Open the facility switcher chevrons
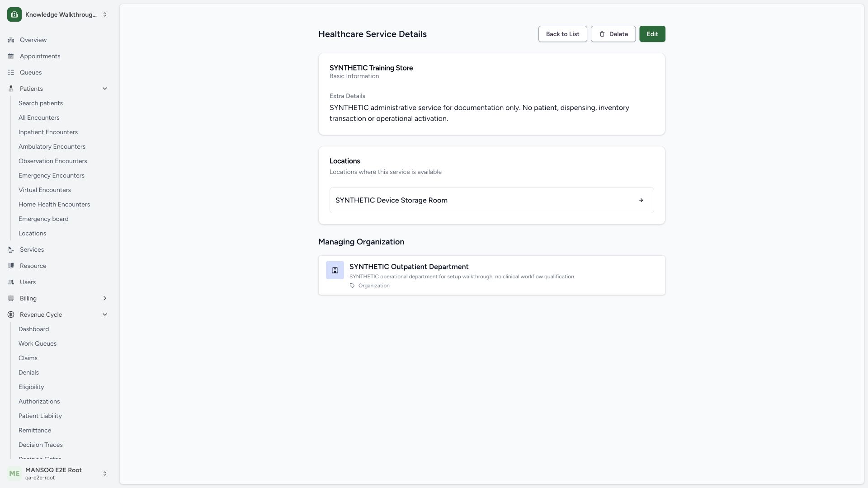 tap(105, 14)
